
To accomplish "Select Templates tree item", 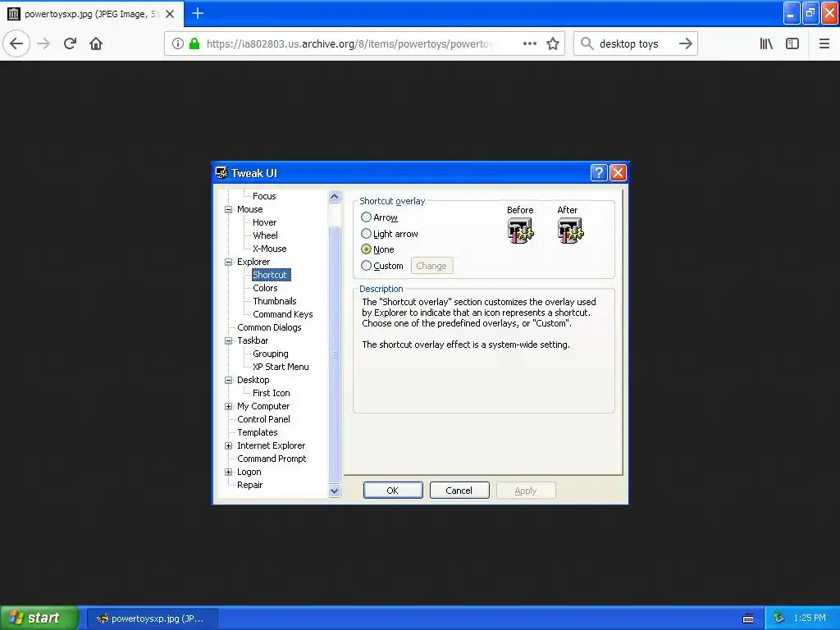I will click(257, 432).
